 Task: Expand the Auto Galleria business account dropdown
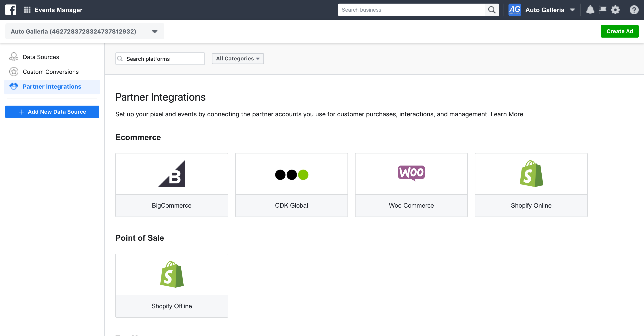[572, 10]
